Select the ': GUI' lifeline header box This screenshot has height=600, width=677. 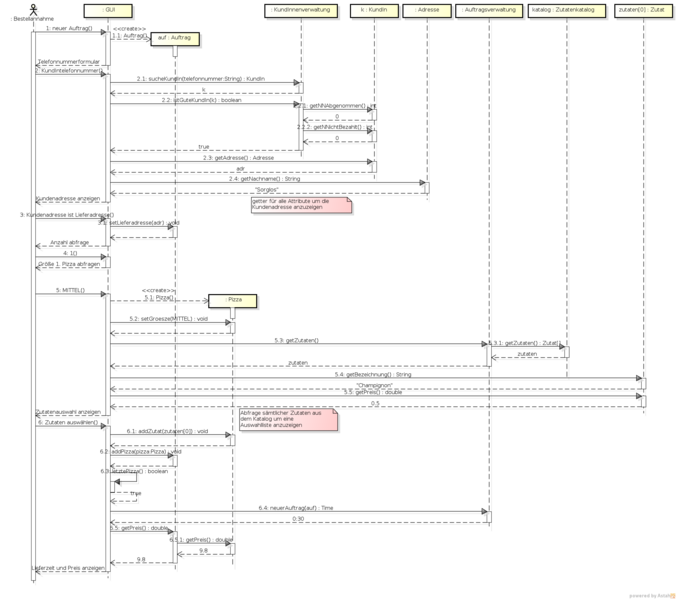[x=108, y=11]
